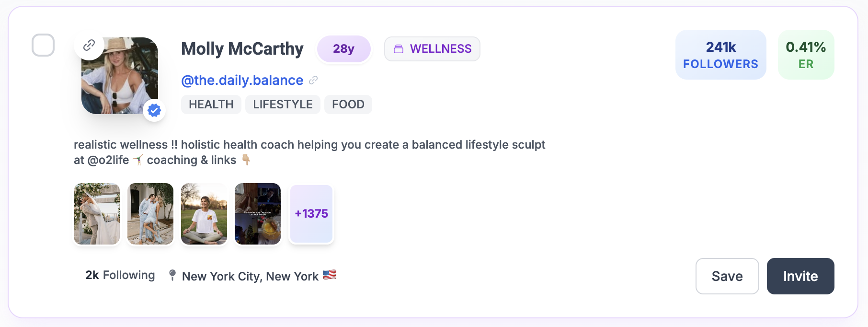
Task: Click the Invite button
Action: (x=800, y=276)
